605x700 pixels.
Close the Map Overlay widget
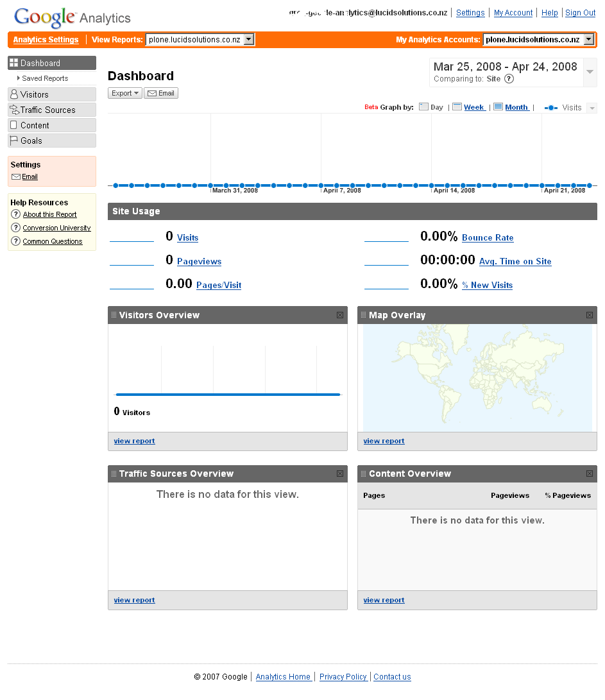[x=590, y=315]
